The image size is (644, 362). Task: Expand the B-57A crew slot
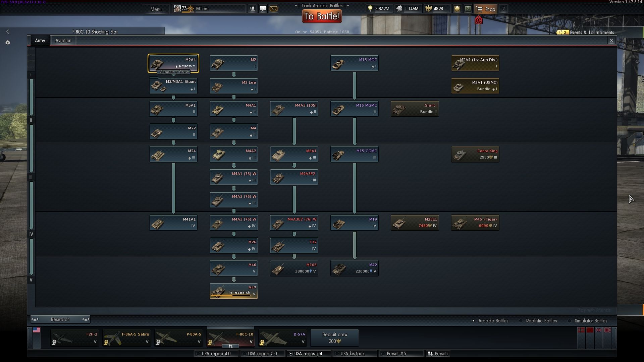point(282,338)
